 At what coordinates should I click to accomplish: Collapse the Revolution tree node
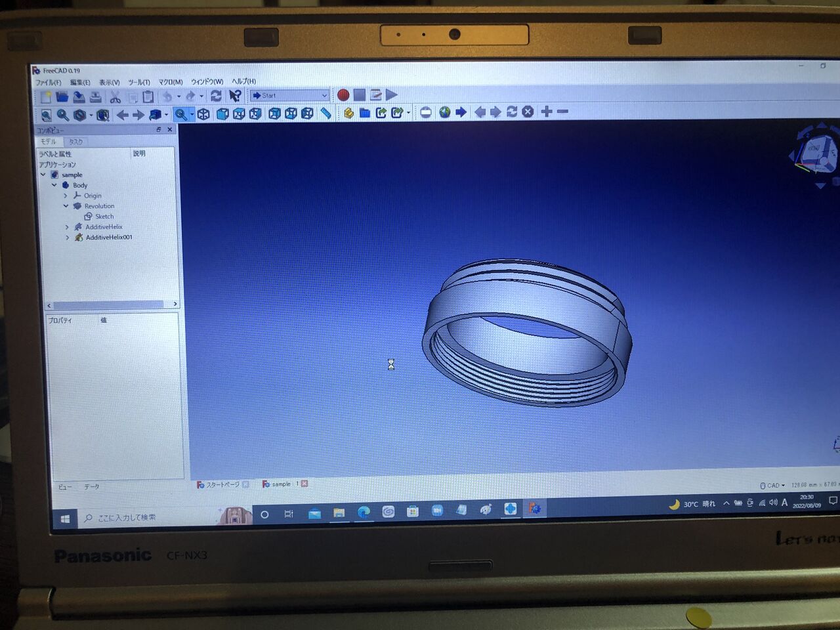[x=66, y=206]
